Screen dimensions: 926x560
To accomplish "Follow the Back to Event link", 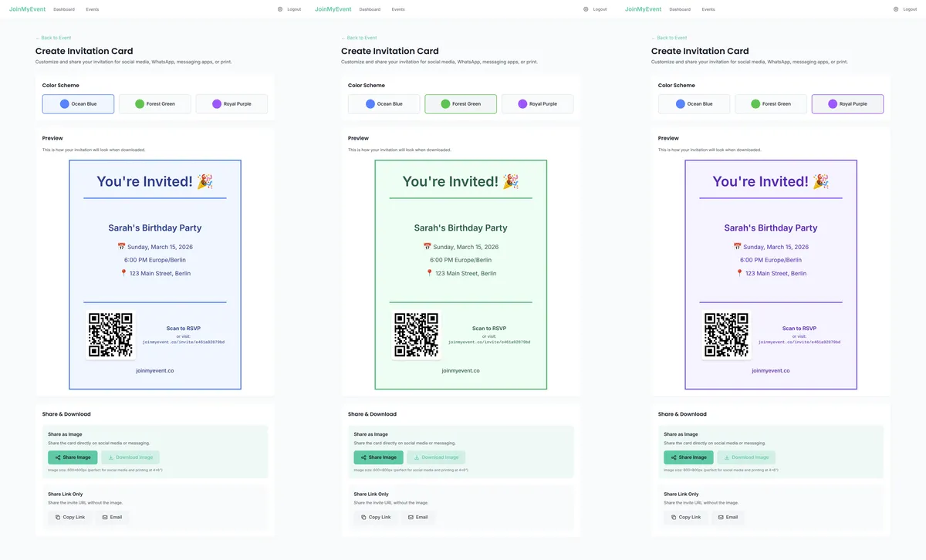I will [52, 37].
